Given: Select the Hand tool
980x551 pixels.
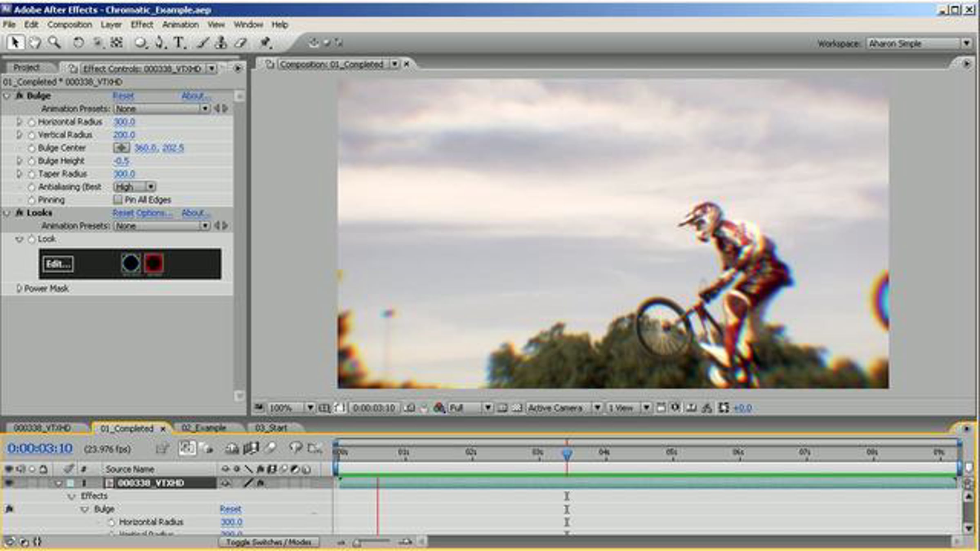Looking at the screenshot, I should [x=35, y=42].
